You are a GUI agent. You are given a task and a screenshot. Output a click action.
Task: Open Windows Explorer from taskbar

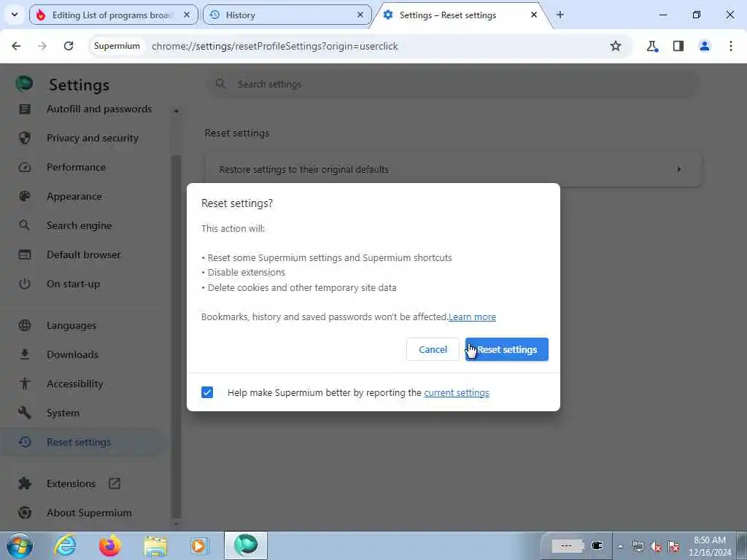click(x=155, y=545)
